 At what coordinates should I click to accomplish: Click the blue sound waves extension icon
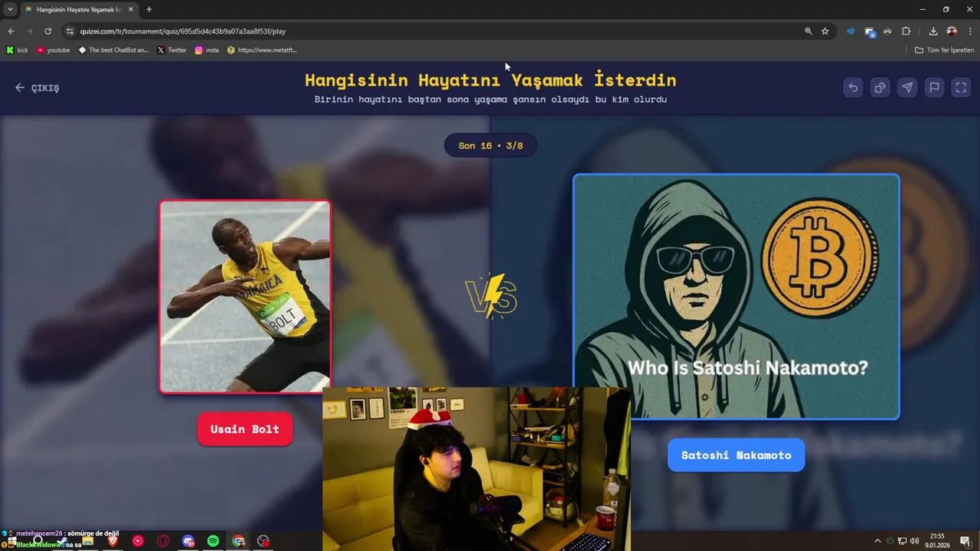[x=850, y=31]
